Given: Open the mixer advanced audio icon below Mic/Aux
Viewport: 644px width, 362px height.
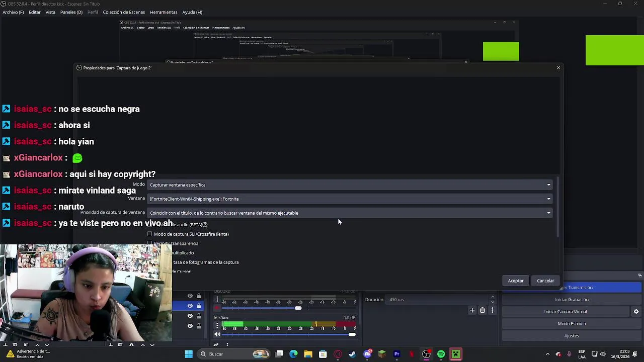Looking at the screenshot, I should (x=216, y=345).
